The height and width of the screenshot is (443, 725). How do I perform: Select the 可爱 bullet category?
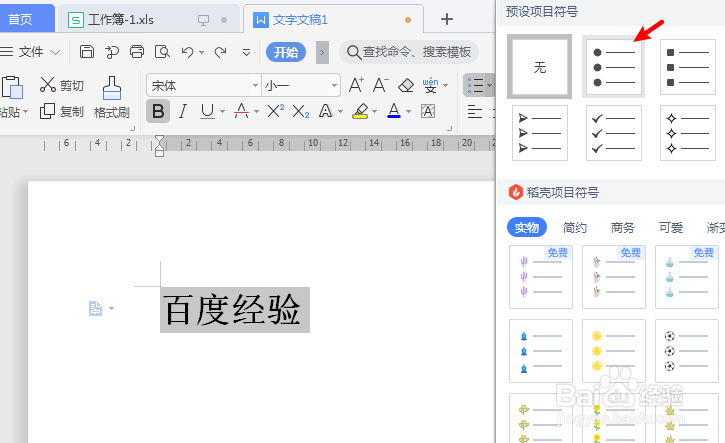point(671,228)
